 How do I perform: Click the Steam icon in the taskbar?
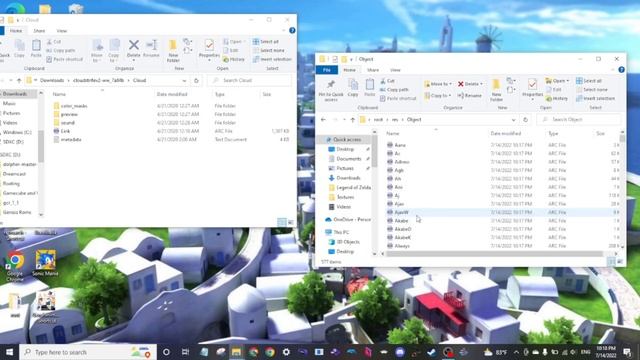coord(431,352)
